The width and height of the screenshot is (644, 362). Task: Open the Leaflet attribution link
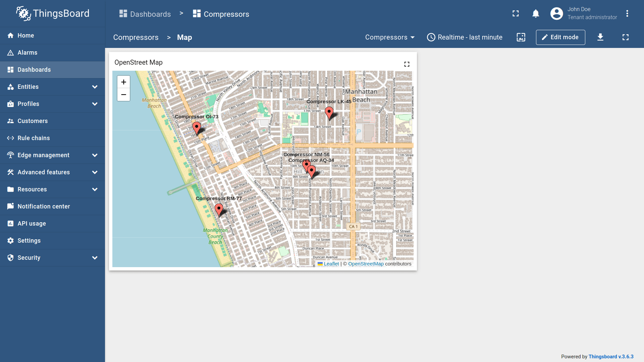tap(331, 264)
